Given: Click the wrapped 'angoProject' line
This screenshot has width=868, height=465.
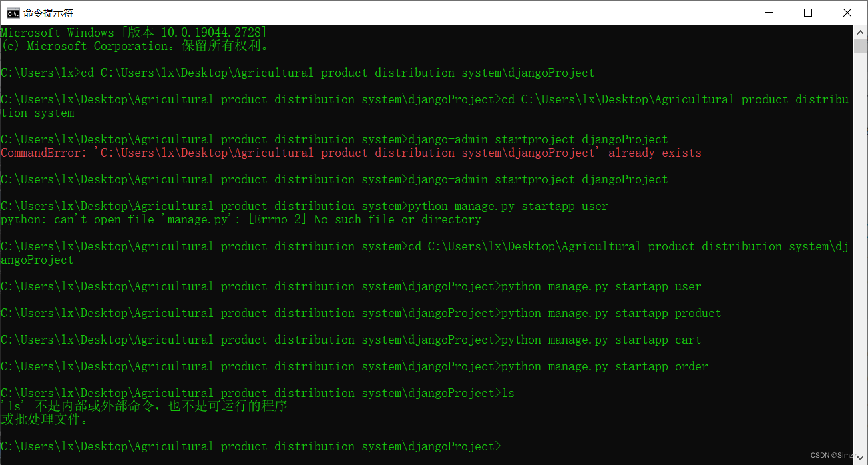Looking at the screenshot, I should click(37, 260).
